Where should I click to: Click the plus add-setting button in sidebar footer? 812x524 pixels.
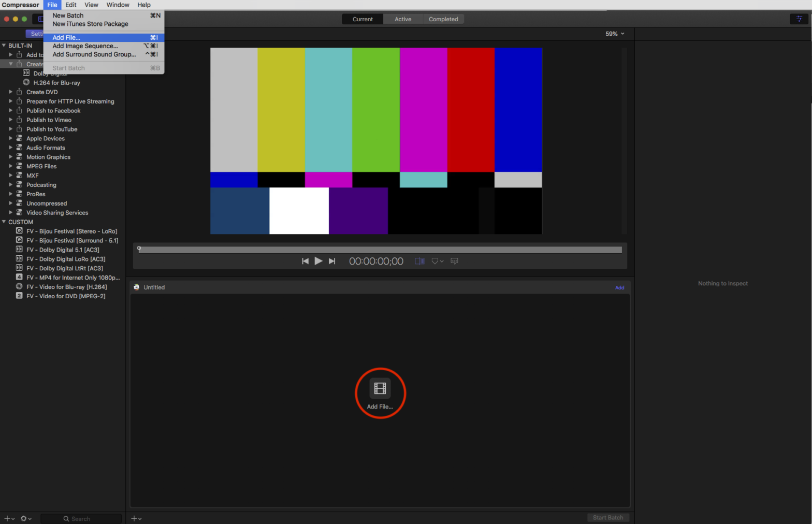click(x=9, y=518)
